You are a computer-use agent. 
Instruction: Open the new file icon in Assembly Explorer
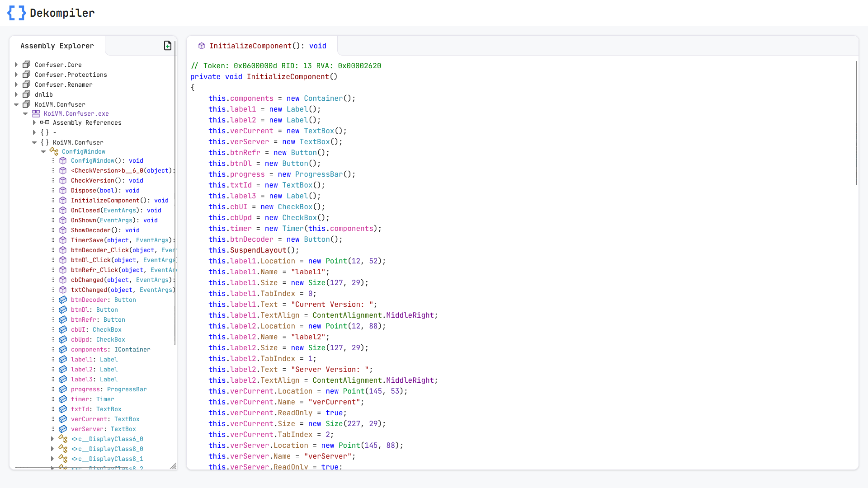pos(168,45)
